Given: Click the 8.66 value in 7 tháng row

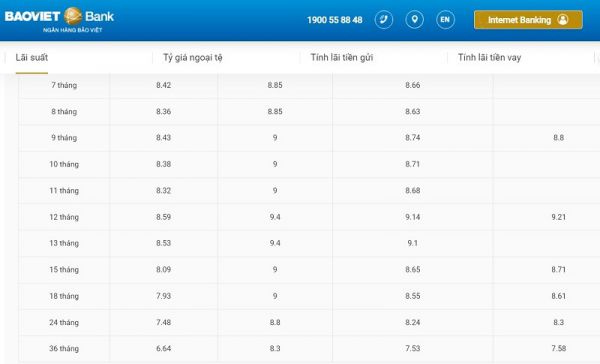Looking at the screenshot, I should pyautogui.click(x=412, y=85).
